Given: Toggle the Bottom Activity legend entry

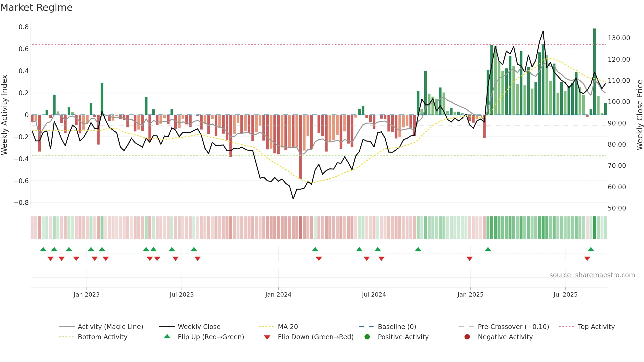Looking at the screenshot, I should (x=93, y=337).
